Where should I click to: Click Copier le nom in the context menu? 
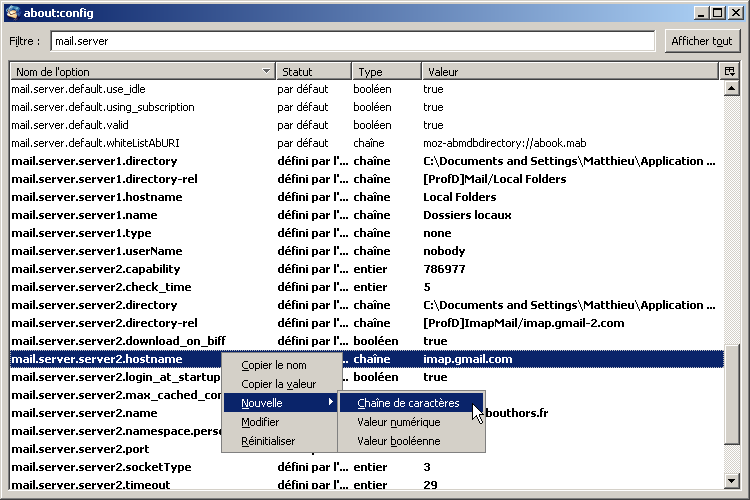click(274, 365)
